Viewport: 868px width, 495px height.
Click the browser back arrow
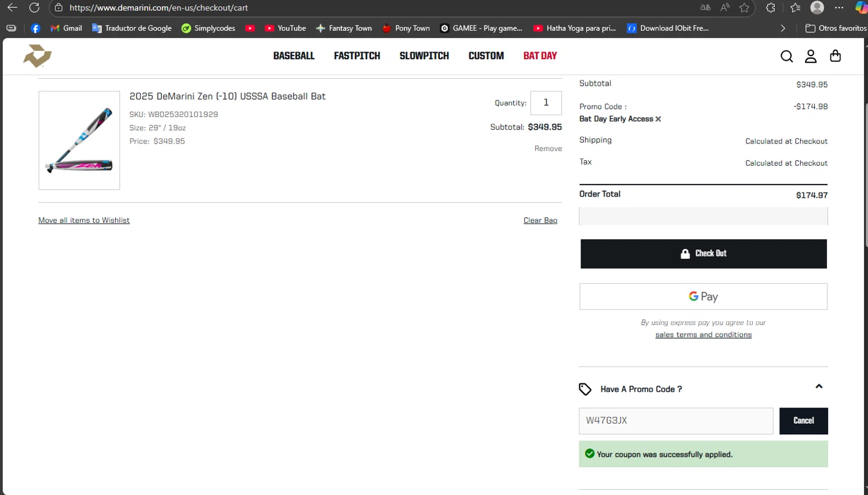click(x=12, y=8)
